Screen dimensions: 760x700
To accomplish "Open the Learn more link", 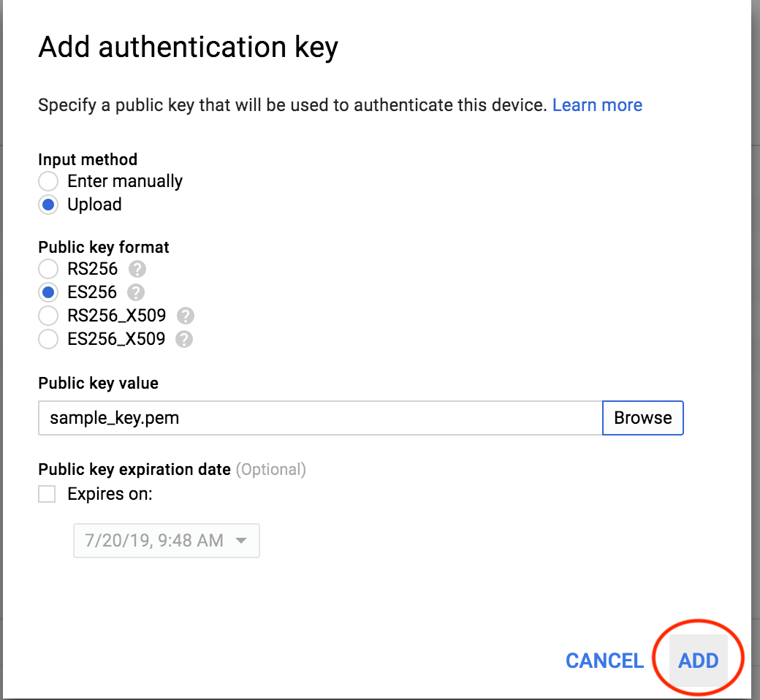I will (x=597, y=105).
